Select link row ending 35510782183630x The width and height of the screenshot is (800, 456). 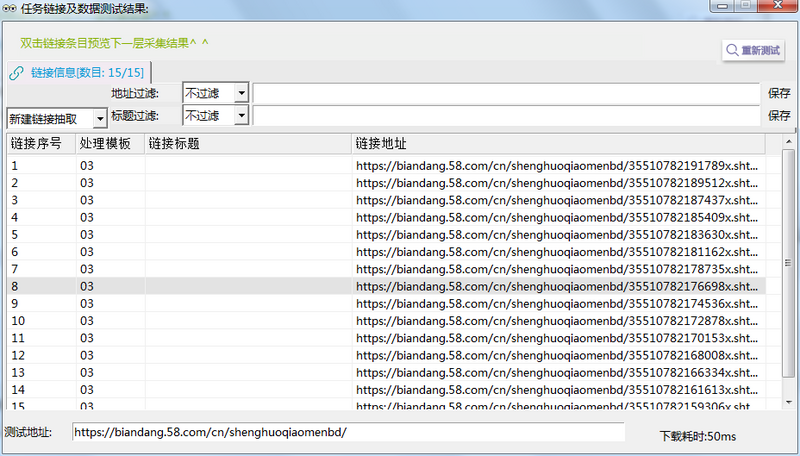click(386, 235)
